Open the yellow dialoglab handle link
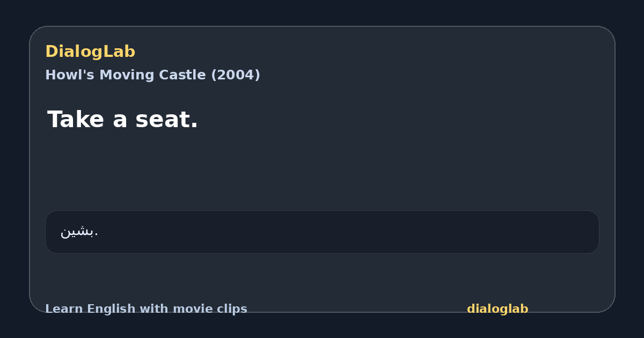Image resolution: width=644 pixels, height=338 pixels. [497, 309]
